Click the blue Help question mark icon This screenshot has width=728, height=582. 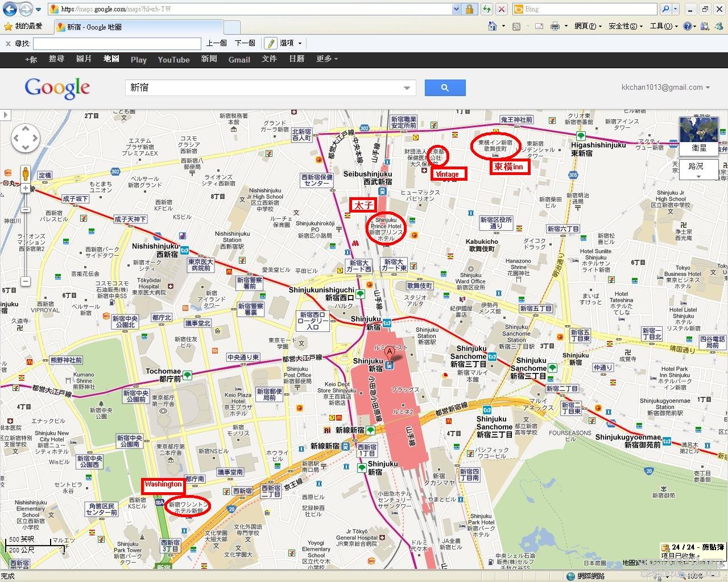688,26
